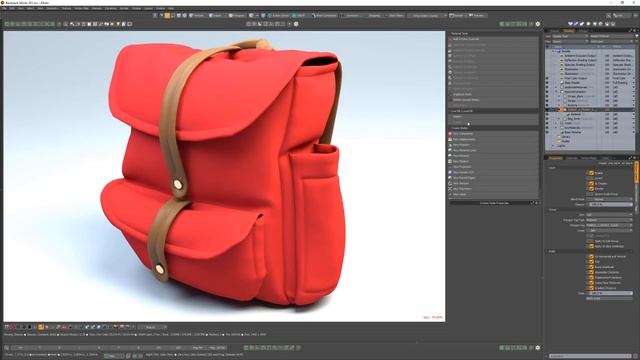
Task: Toggle visibility eye for Base Shader
Action: click(547, 83)
